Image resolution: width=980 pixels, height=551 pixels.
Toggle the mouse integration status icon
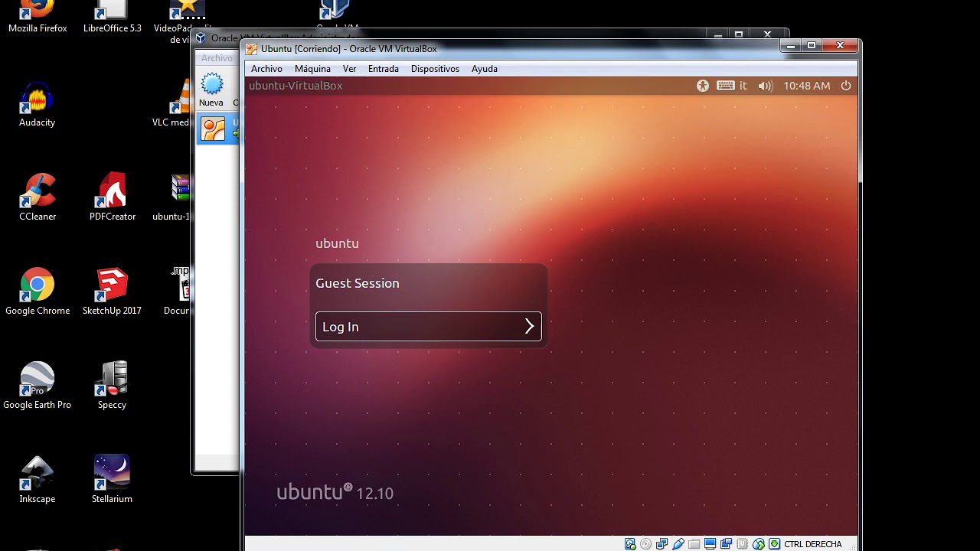758,544
